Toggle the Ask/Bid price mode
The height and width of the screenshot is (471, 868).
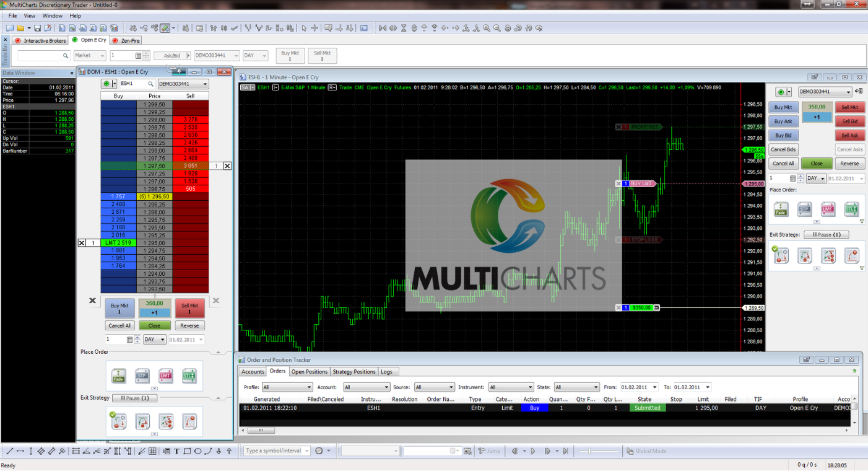click(x=171, y=55)
